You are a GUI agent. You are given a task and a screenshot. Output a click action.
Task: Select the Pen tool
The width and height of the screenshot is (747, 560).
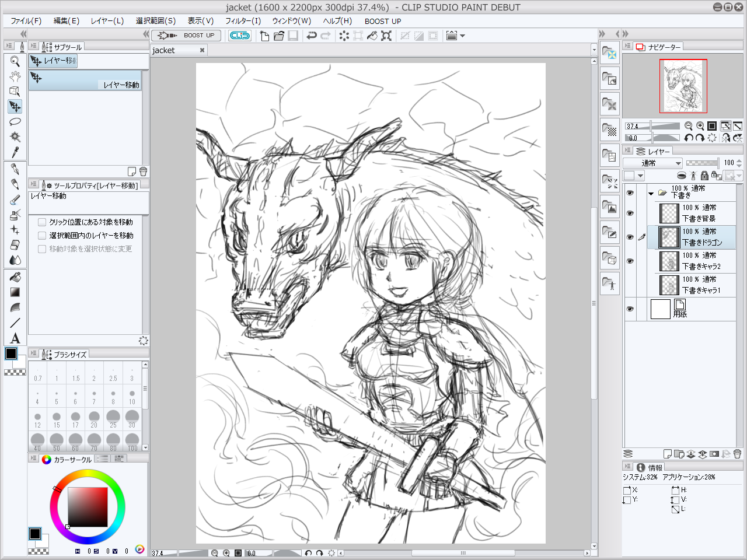coord(15,169)
